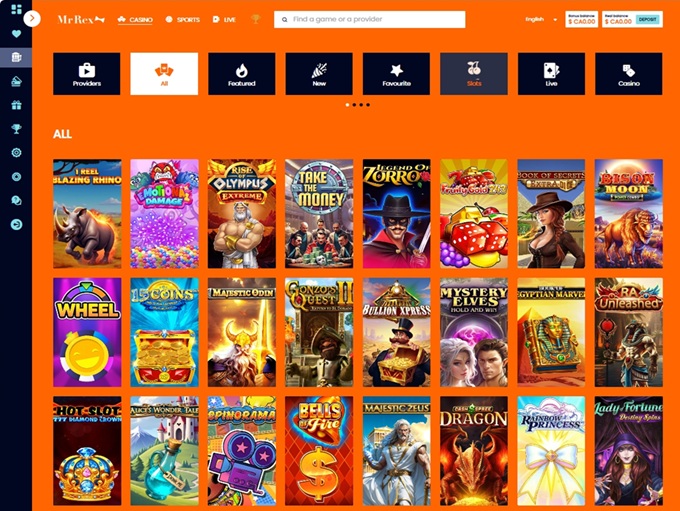Open the Live section in top menu
The height and width of the screenshot is (511, 680).
[x=224, y=20]
